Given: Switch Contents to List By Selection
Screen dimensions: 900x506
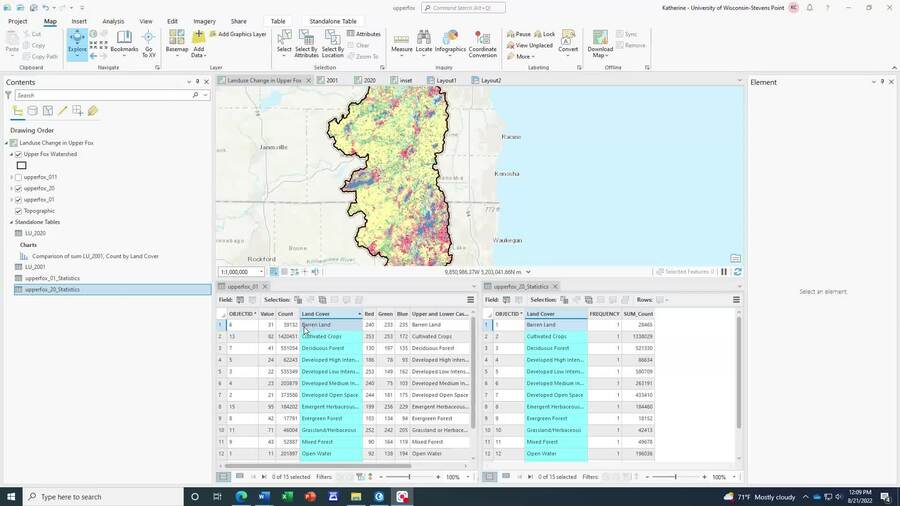Looking at the screenshot, I should [x=48, y=111].
